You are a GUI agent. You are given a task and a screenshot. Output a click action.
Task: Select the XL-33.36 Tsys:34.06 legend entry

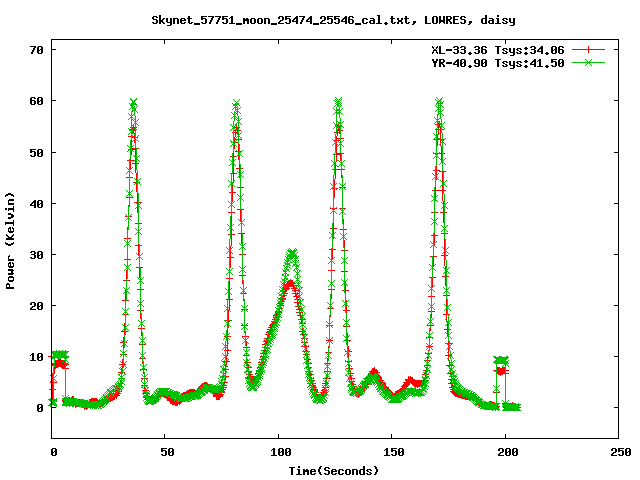[x=498, y=49]
